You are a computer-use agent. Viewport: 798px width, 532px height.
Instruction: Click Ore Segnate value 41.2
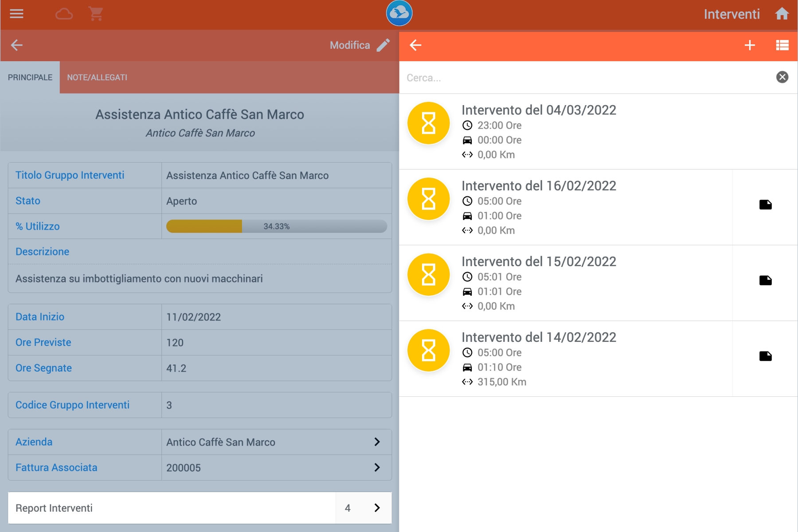tap(176, 368)
